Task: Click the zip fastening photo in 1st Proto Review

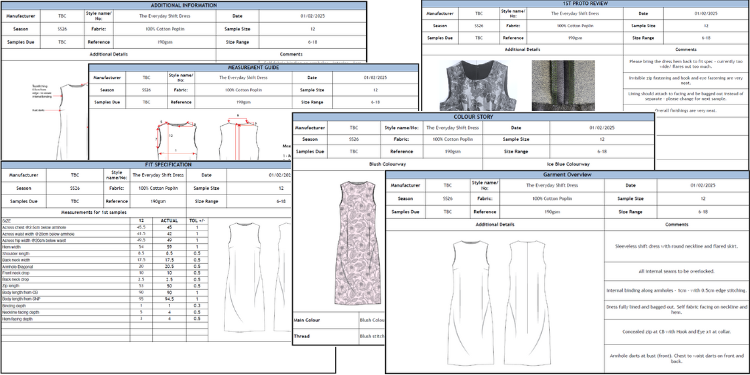Action: (563, 85)
